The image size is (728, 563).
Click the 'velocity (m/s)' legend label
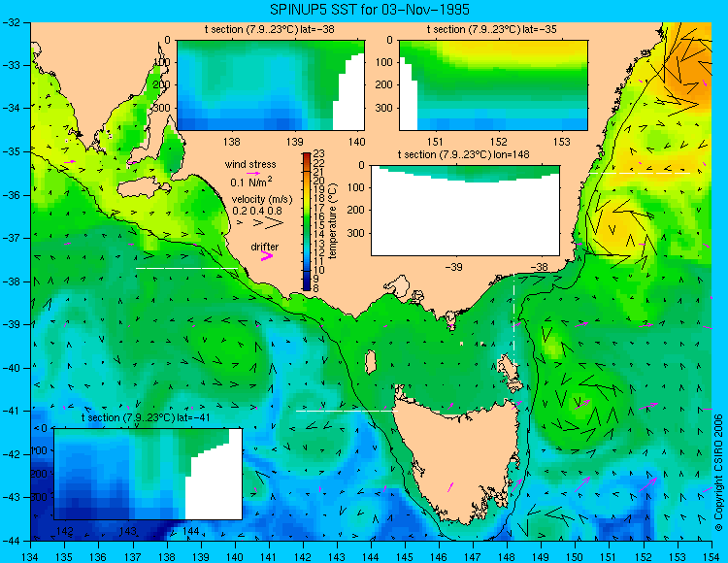[x=262, y=200]
